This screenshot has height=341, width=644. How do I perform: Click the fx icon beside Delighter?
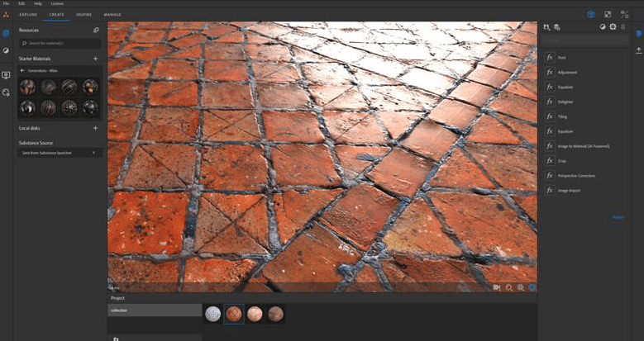pos(550,102)
